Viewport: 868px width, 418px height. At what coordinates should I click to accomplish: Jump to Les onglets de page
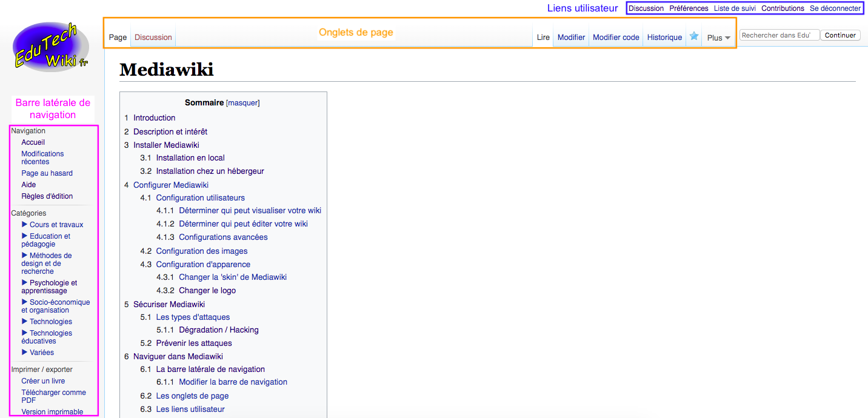(192, 396)
